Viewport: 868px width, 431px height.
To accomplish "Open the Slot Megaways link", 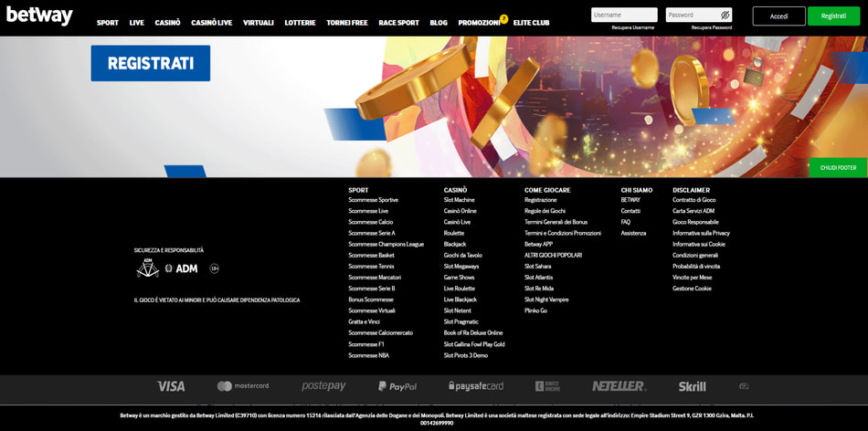I will pos(461,266).
